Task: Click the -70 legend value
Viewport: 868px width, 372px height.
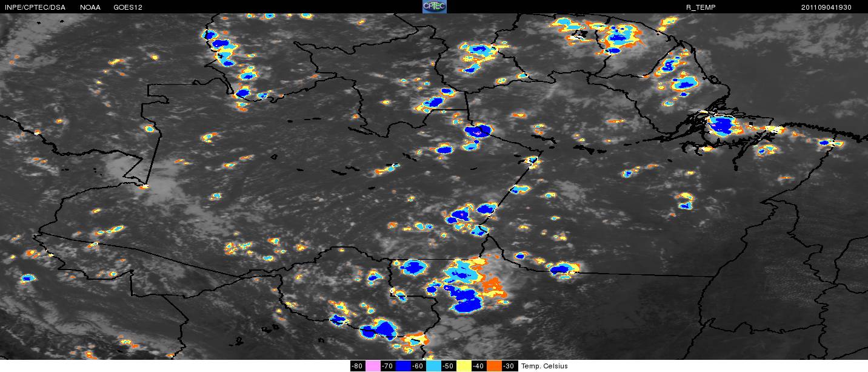Action: click(x=388, y=366)
